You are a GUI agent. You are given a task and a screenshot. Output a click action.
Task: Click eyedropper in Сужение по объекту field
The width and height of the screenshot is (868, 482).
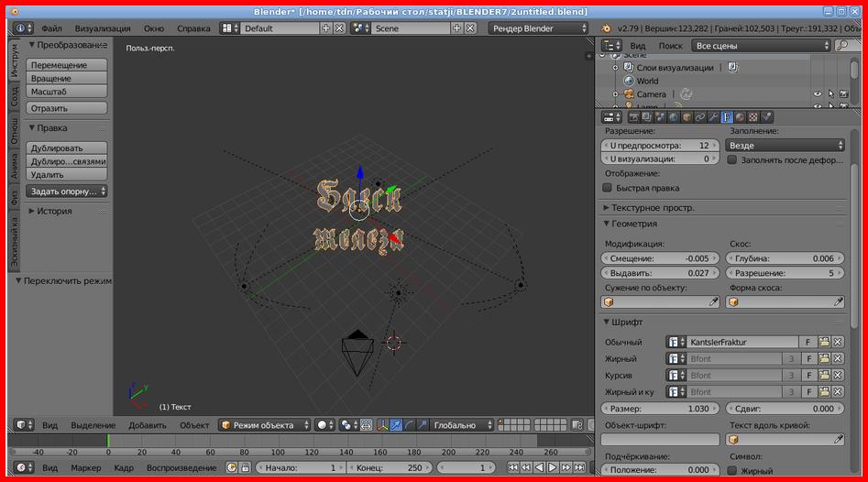[713, 302]
